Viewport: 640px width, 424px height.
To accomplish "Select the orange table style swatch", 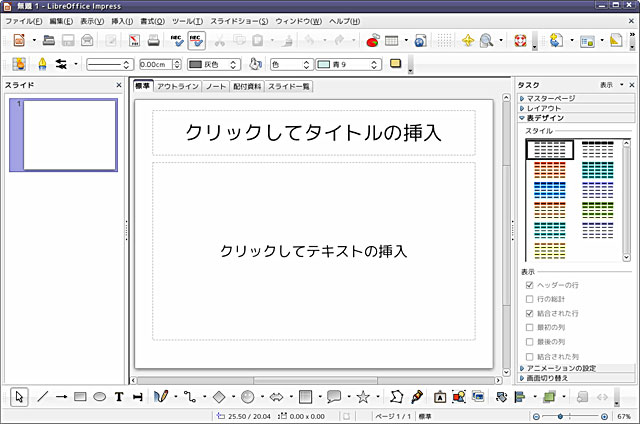I will 550,170.
